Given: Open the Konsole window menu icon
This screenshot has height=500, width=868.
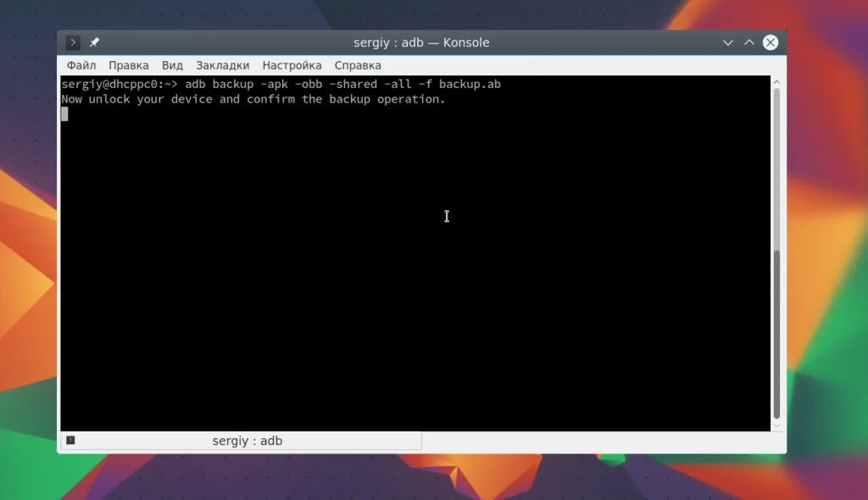Looking at the screenshot, I should [x=73, y=42].
